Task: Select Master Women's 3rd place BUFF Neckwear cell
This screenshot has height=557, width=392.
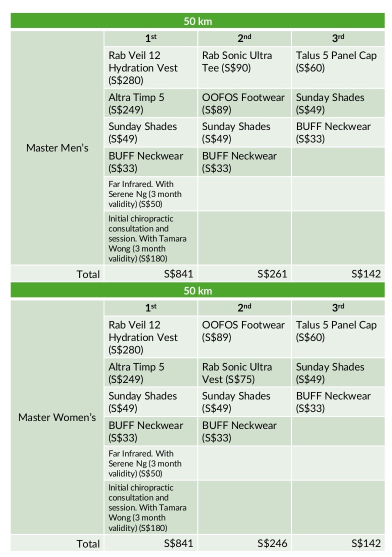Action: point(338,402)
